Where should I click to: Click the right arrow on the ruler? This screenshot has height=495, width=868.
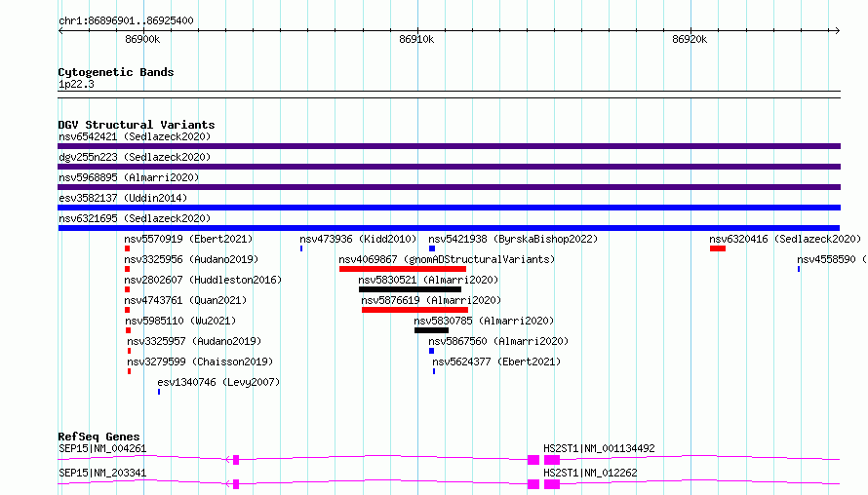[x=837, y=30]
